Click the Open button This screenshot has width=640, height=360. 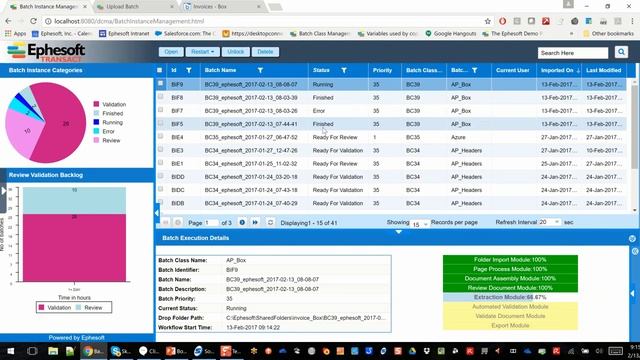pyautogui.click(x=171, y=52)
